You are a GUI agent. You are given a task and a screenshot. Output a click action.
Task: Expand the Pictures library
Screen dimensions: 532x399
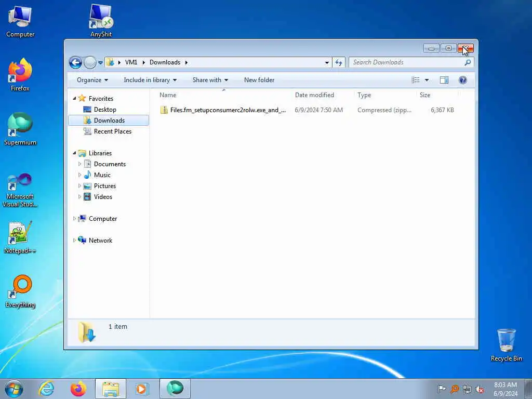click(79, 186)
